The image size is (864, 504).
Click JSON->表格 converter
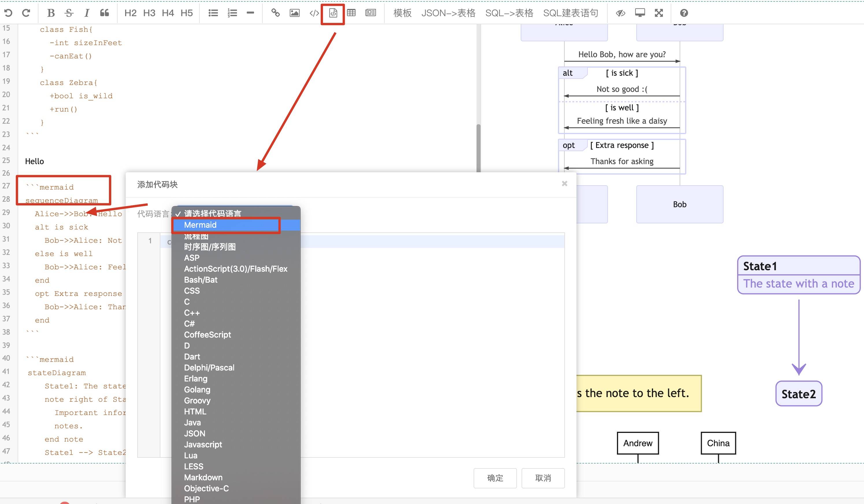tap(448, 13)
